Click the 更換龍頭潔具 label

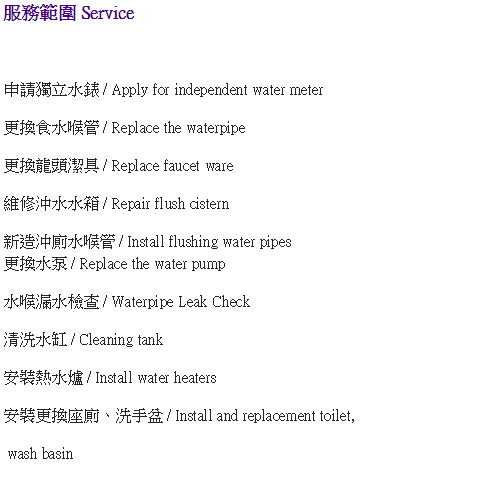pyautogui.click(x=52, y=166)
